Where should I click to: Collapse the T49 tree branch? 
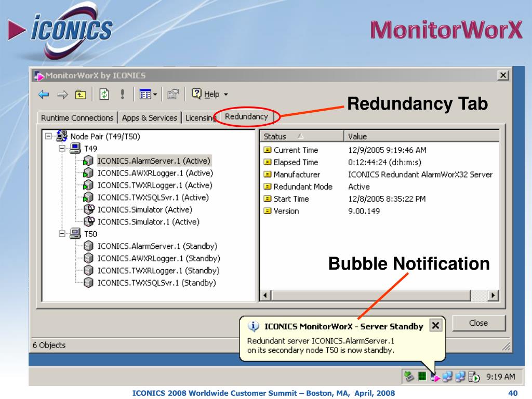tap(62, 148)
